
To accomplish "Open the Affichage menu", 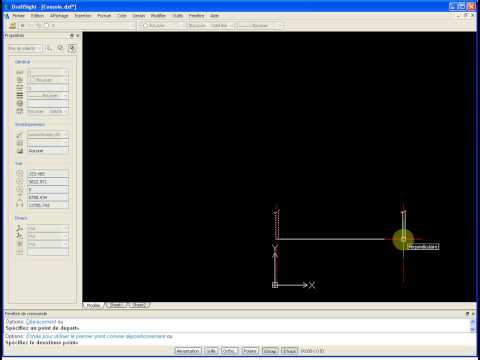I will (x=59, y=16).
